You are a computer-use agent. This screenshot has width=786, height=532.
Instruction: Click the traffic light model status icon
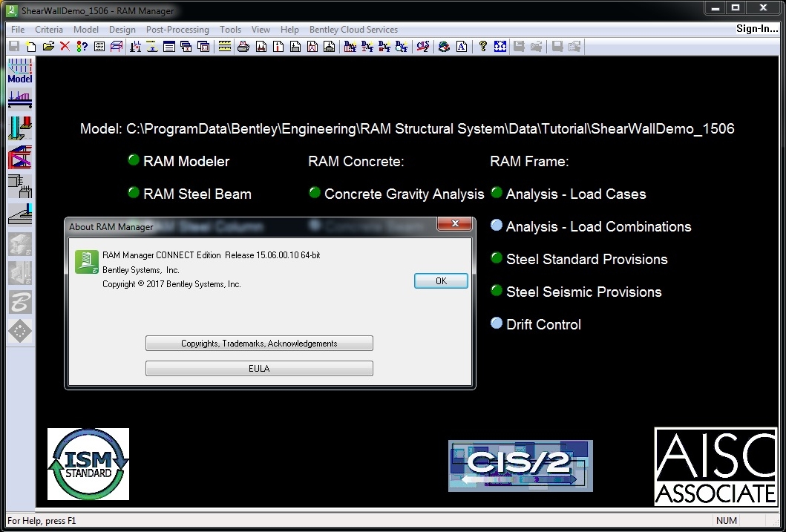pyautogui.click(x=82, y=47)
